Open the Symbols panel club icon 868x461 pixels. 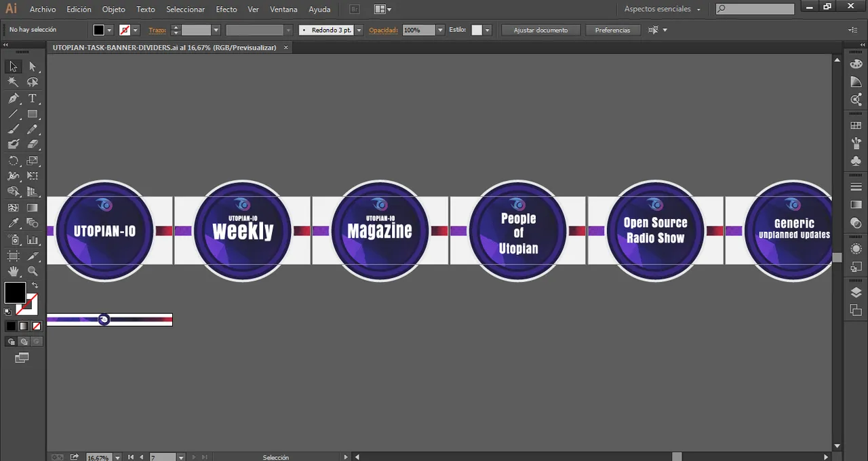(856, 161)
